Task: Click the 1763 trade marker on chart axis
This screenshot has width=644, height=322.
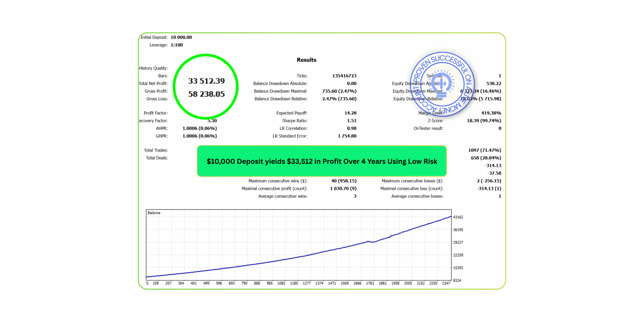Action: tap(370, 283)
